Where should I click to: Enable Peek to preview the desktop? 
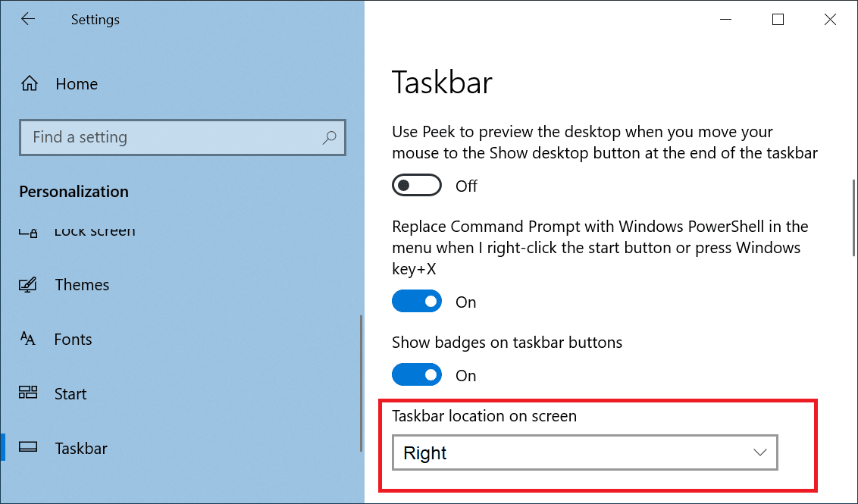pos(416,185)
